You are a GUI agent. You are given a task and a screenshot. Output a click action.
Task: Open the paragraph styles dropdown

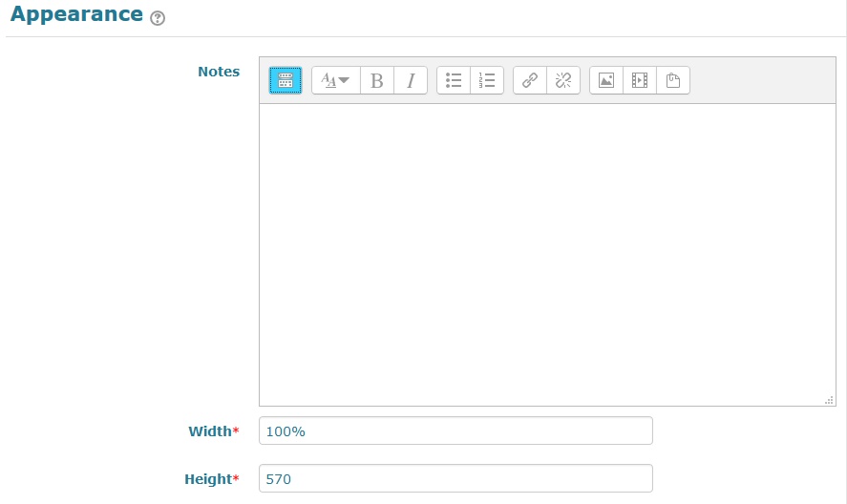335,81
